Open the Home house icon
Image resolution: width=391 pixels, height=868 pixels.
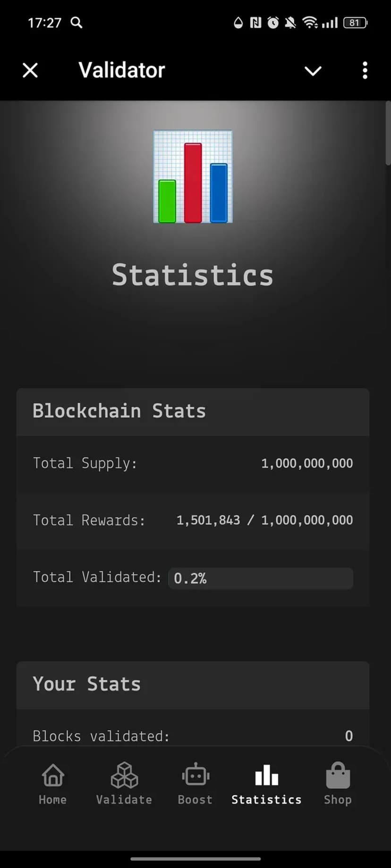coord(52,776)
